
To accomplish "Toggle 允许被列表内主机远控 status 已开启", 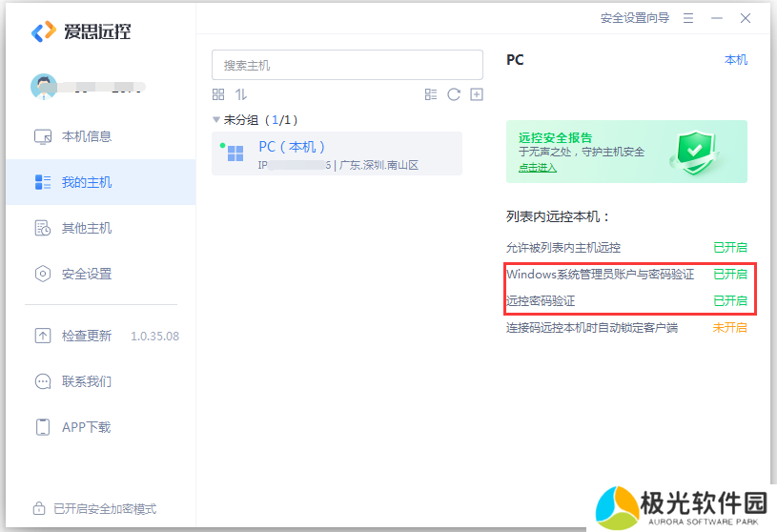I will [729, 247].
